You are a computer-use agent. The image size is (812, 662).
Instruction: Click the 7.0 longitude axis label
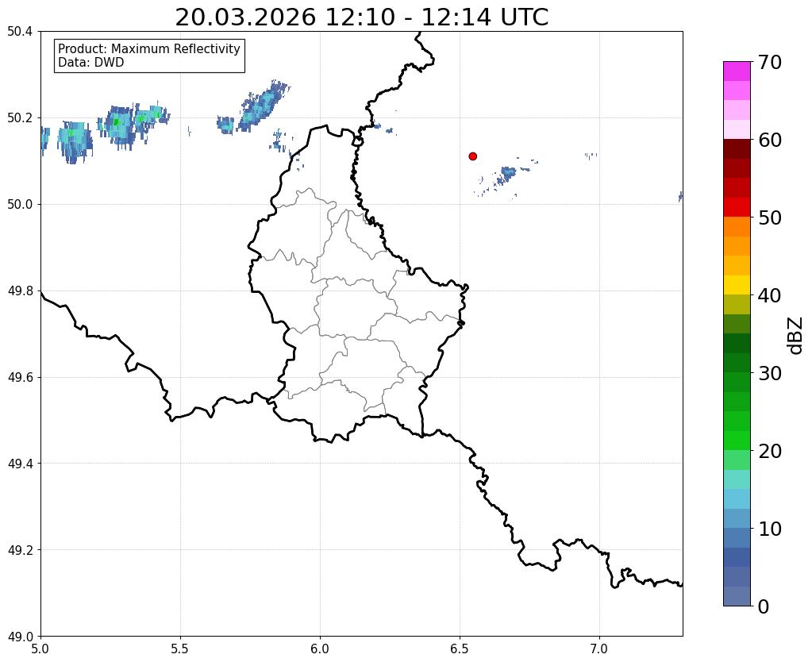click(600, 649)
